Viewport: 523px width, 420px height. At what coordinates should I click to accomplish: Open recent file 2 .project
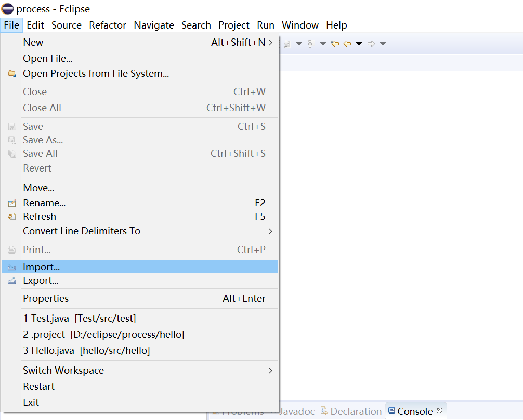139,334
